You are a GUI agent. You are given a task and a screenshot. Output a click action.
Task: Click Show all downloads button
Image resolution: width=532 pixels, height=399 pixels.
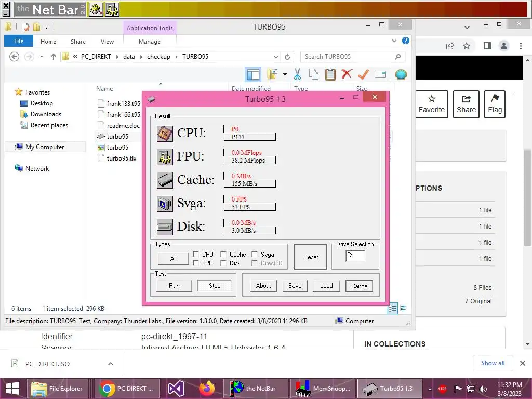[x=493, y=363]
